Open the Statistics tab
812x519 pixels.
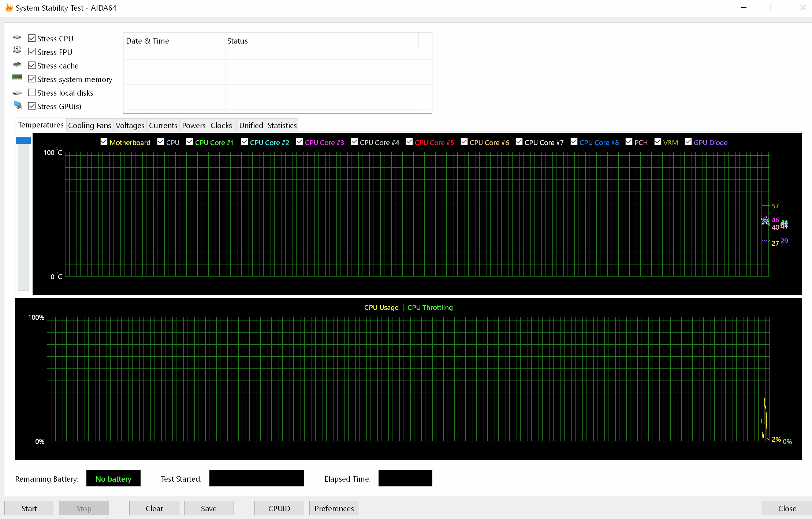point(282,126)
